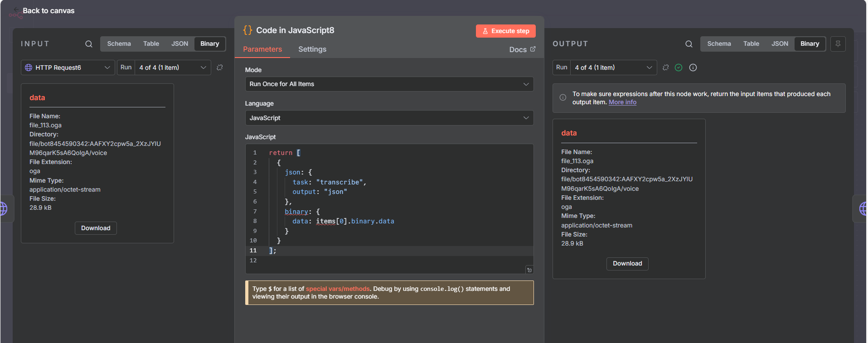Open the Mode dropdown

click(x=389, y=84)
